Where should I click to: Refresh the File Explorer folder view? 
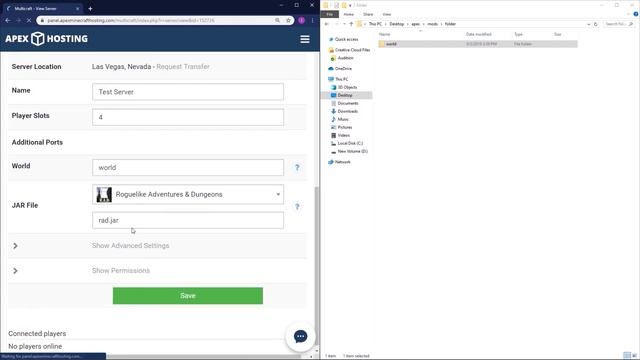tap(596, 24)
